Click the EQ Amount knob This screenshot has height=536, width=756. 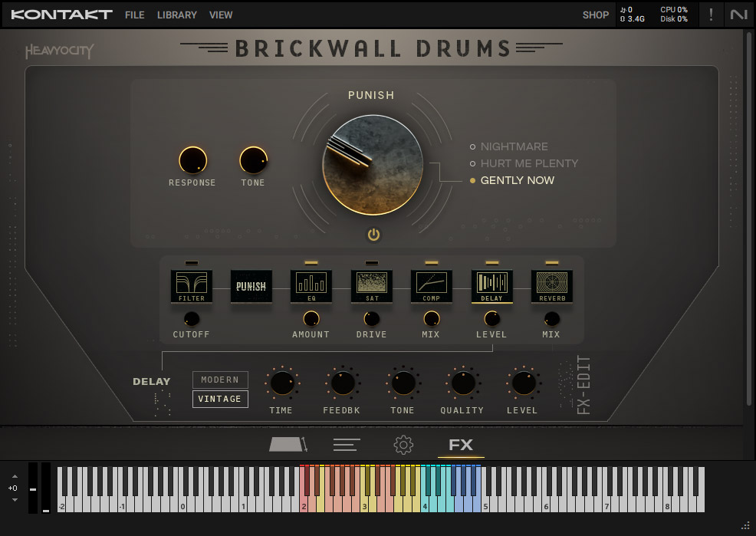click(x=311, y=319)
